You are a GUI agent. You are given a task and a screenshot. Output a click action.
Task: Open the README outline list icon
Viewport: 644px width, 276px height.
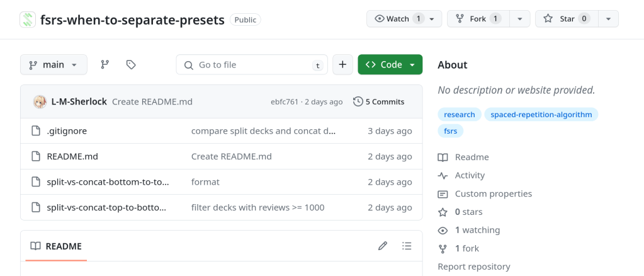click(x=407, y=246)
